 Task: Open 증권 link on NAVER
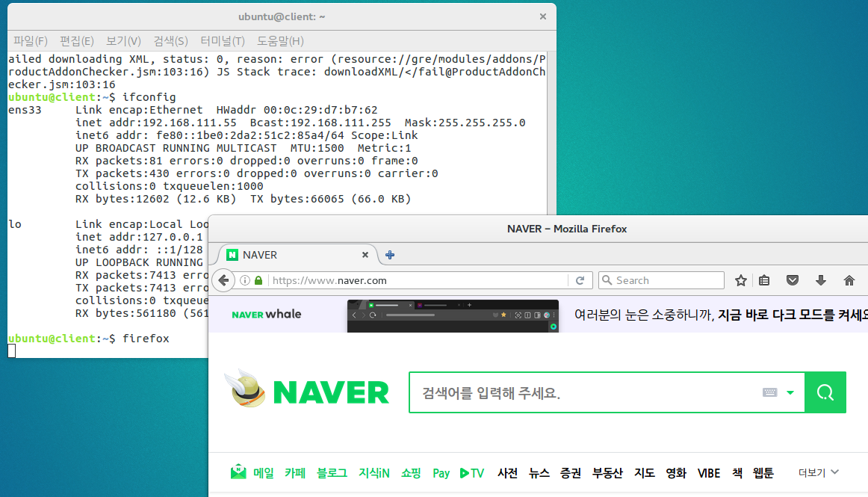(571, 472)
